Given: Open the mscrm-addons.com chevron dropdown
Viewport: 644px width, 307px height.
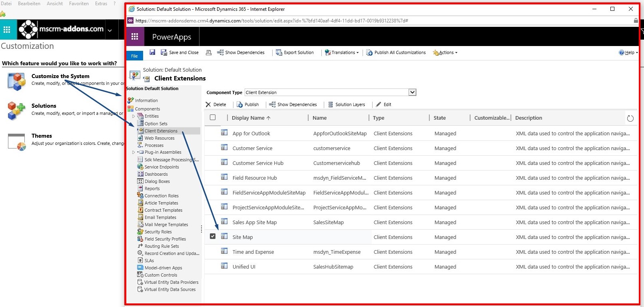Looking at the screenshot, I should [110, 30].
